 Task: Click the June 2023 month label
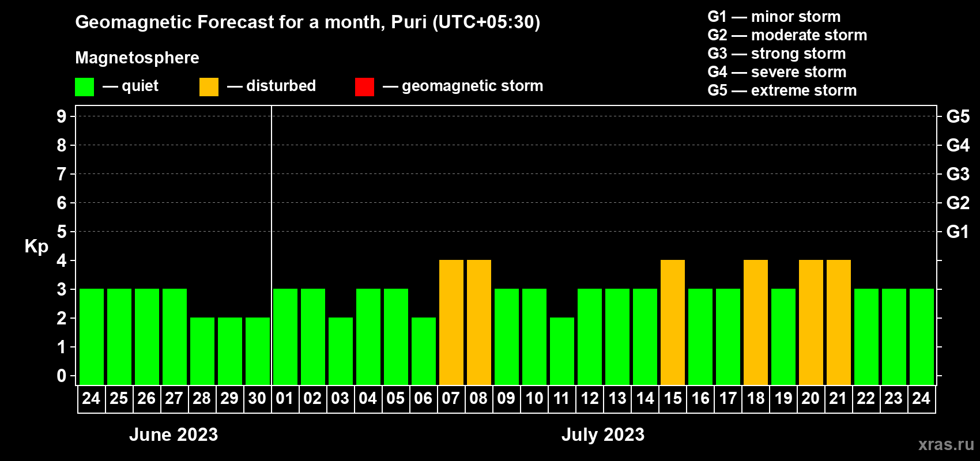coord(174,434)
